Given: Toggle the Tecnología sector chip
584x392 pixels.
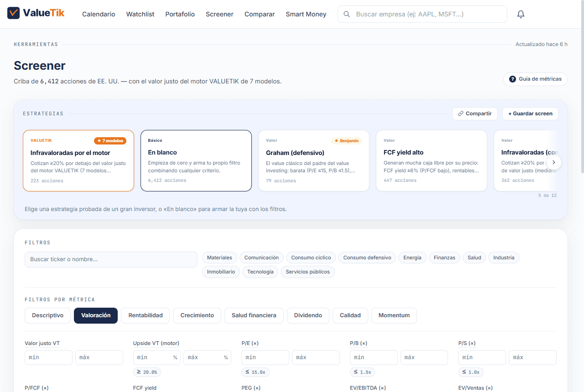Looking at the screenshot, I should (260, 272).
